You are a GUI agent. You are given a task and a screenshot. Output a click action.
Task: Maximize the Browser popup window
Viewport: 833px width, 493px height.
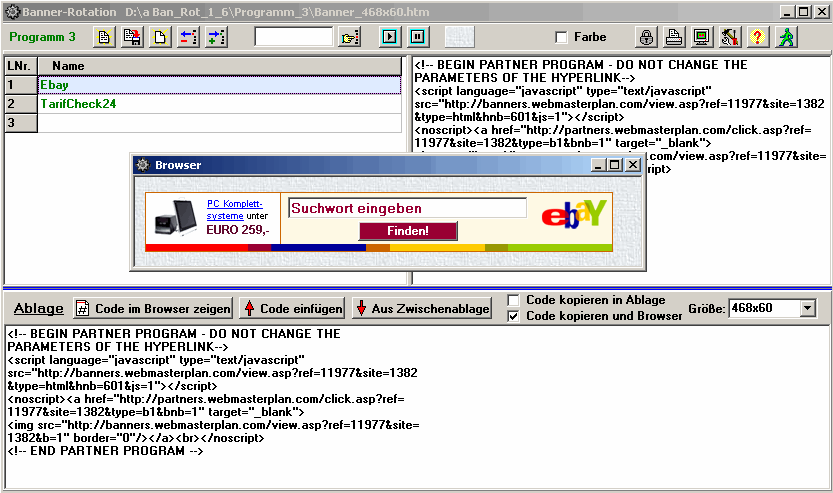point(615,165)
